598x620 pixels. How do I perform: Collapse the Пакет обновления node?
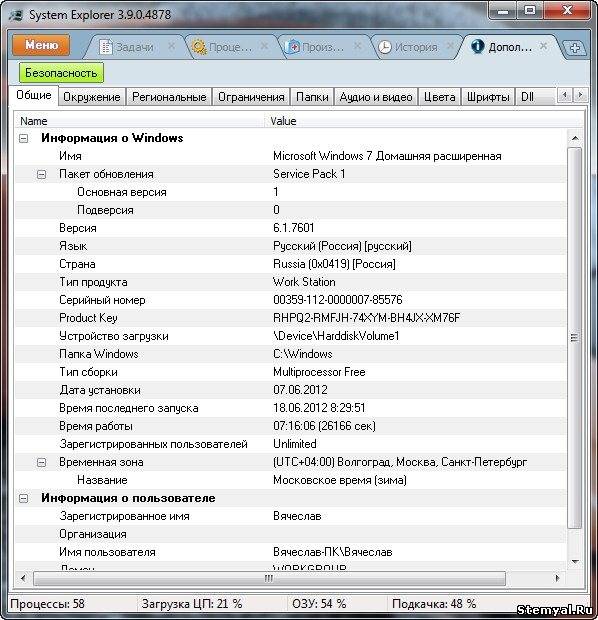tap(42, 174)
